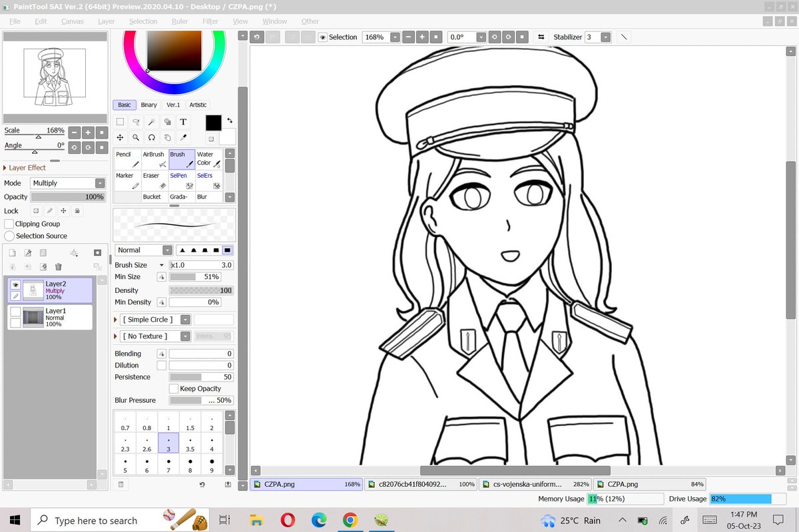Open the zoom 168% dropdown in toolbar
799x532 pixels.
pyautogui.click(x=395, y=37)
